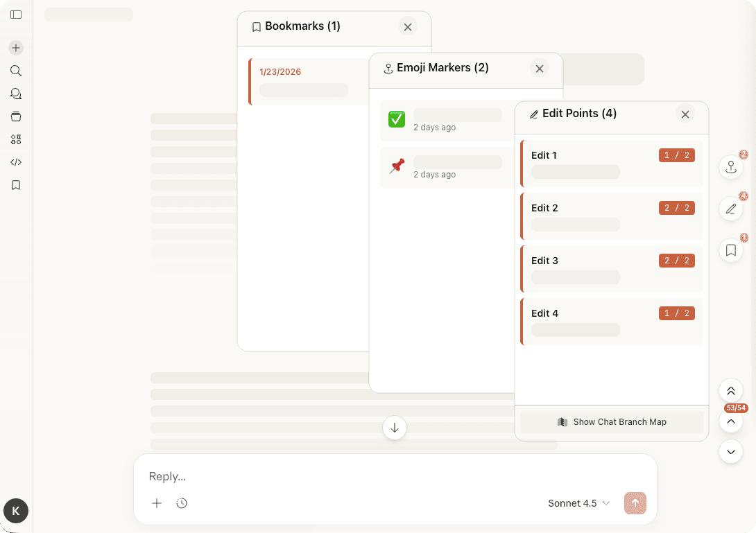Close the Emoji Markers panel
This screenshot has height=533, width=756.
[539, 68]
